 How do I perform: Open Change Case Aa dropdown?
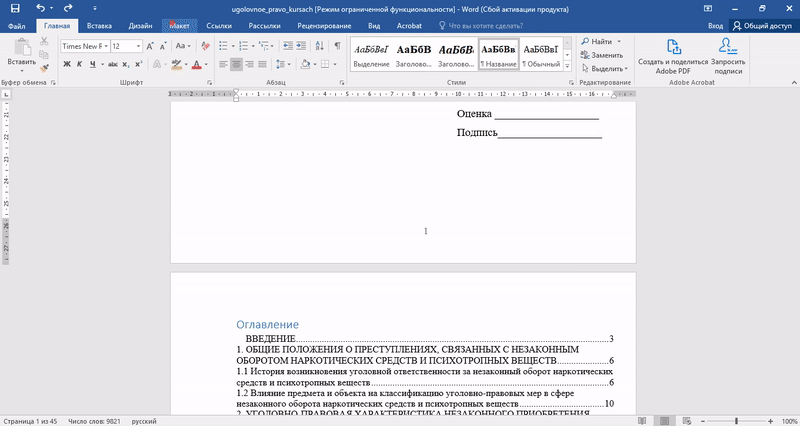click(182, 46)
